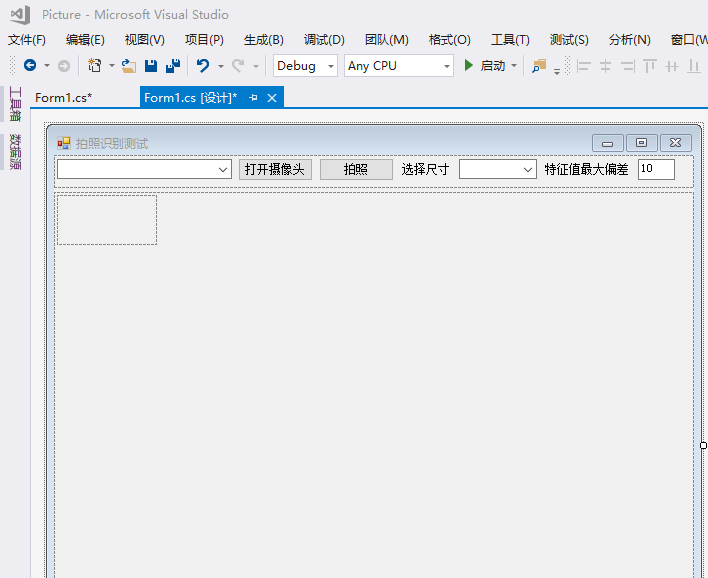Image resolution: width=708 pixels, height=578 pixels.
Task: Open the 工具箱 side panel tab
Action: pos(14,104)
